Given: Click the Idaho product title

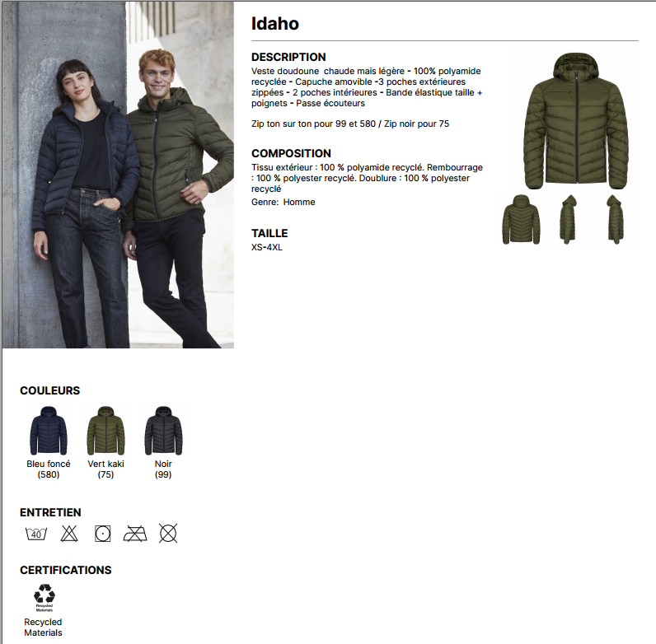Looking at the screenshot, I should click(275, 23).
